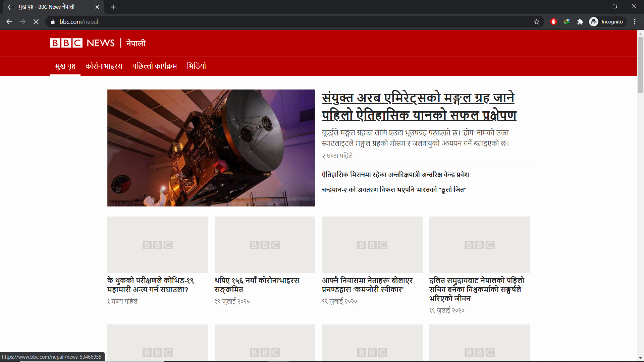
Task: Open the Mars spacecraft lead image
Action: click(x=211, y=148)
